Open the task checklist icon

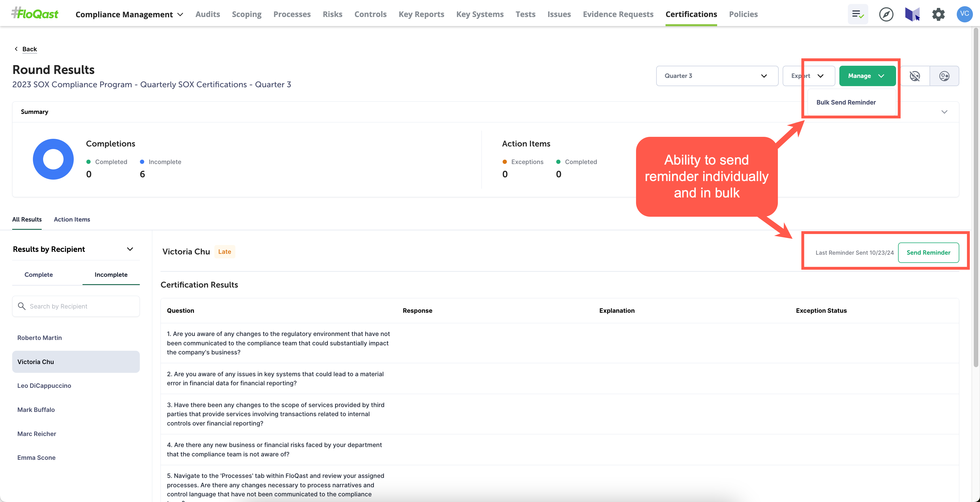coord(858,14)
